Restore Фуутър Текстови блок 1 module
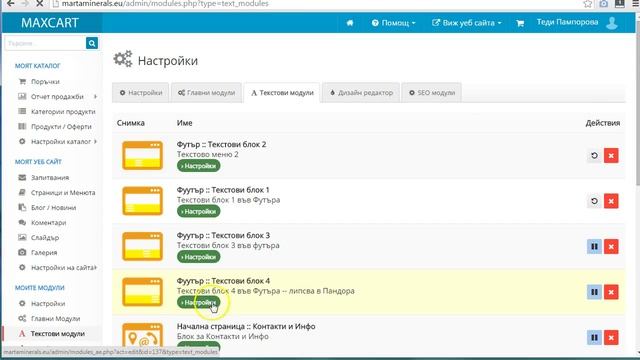 tap(594, 201)
